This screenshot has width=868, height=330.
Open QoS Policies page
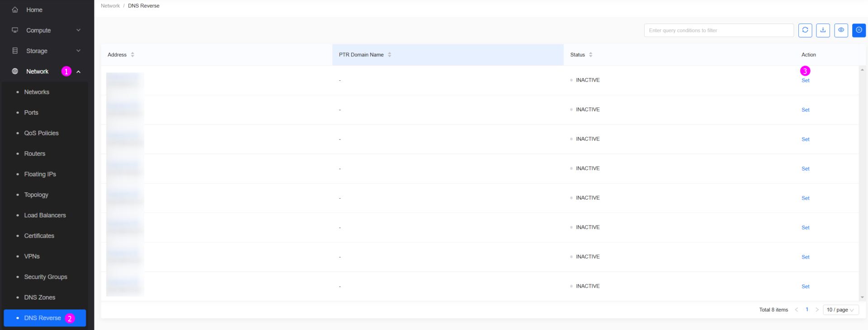[x=41, y=133]
